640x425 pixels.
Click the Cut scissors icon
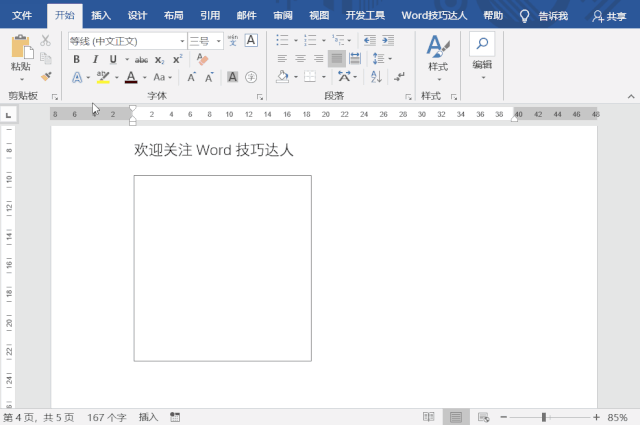click(45, 40)
